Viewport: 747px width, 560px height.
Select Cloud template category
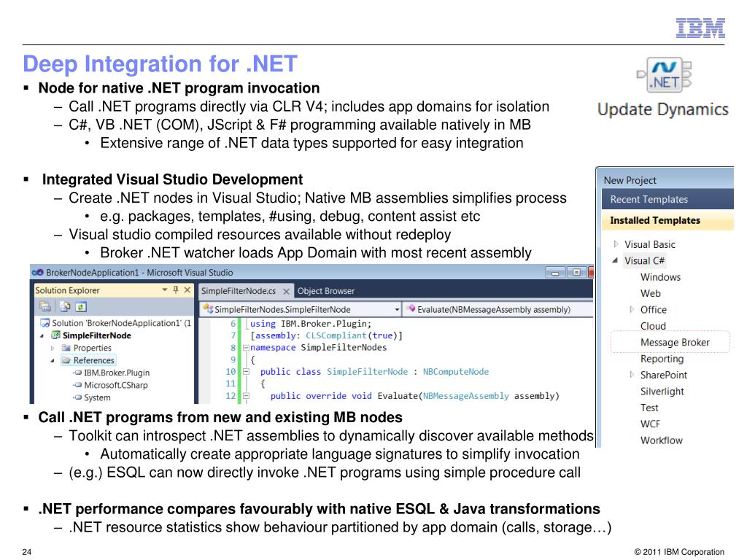pos(653,326)
